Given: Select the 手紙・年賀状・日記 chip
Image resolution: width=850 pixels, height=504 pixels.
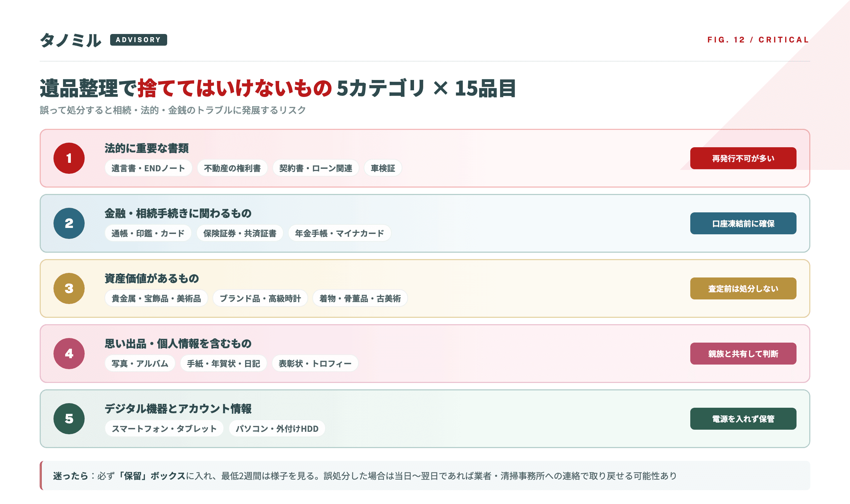Looking at the screenshot, I should [x=223, y=363].
